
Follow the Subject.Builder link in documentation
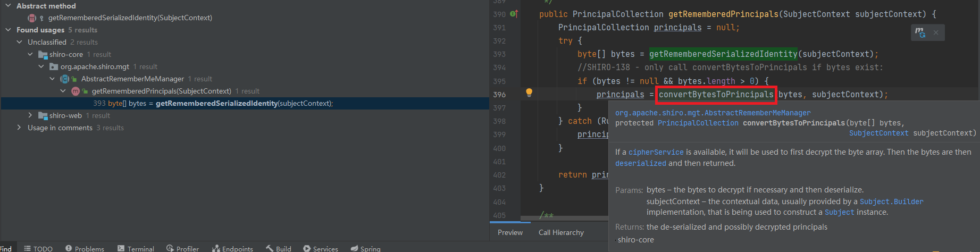pyautogui.click(x=891, y=201)
